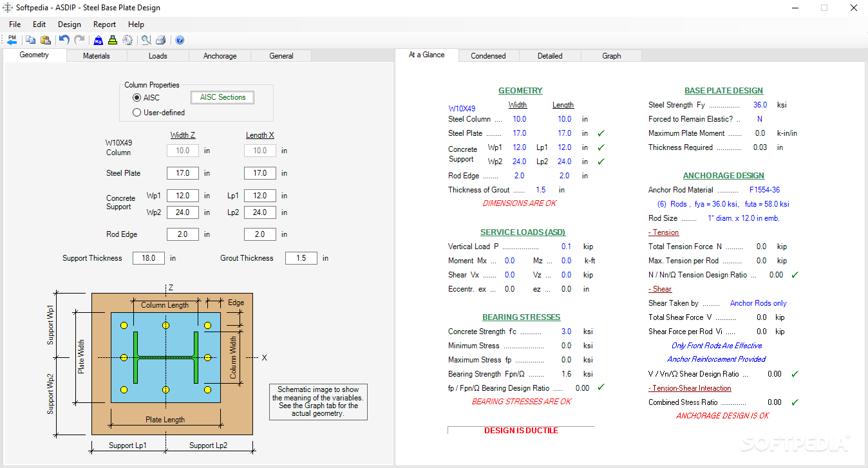Click the disabled Column Length X field
The width and height of the screenshot is (868, 468).
coord(260,151)
